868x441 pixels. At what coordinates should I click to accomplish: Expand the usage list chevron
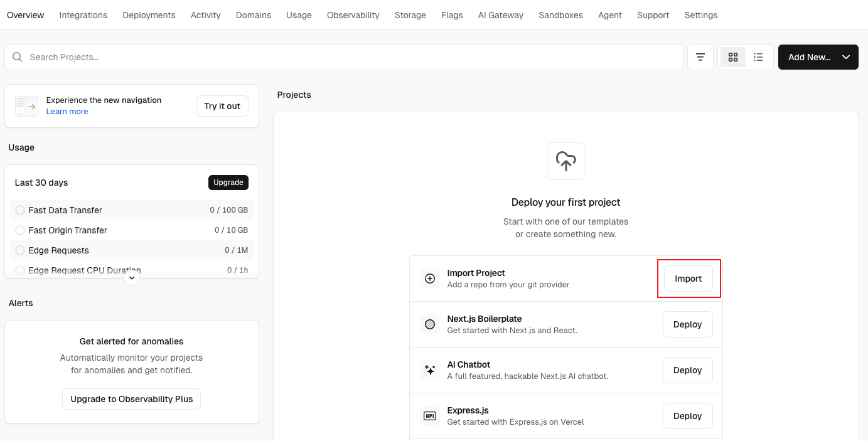pos(132,277)
